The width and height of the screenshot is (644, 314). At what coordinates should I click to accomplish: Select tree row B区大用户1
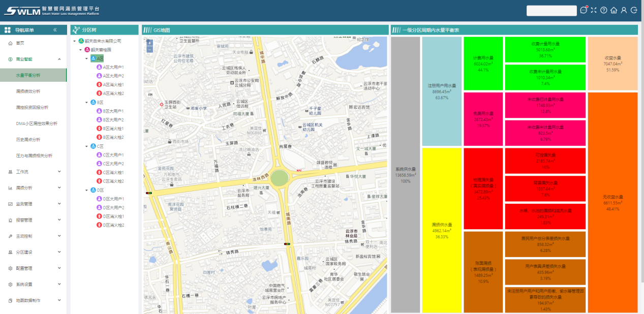pyautogui.click(x=110, y=111)
